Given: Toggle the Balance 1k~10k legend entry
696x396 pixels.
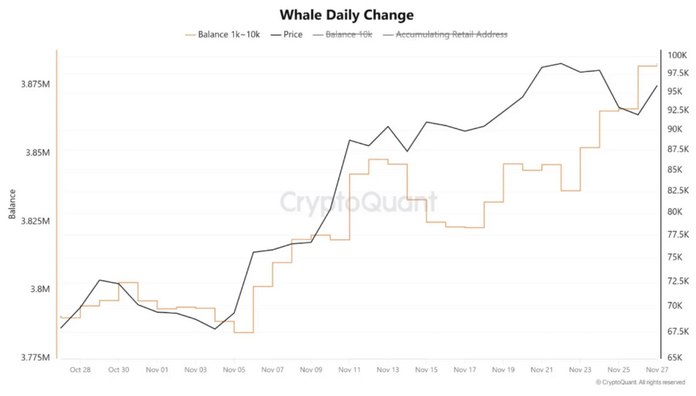Looking at the screenshot, I should coord(223,35).
